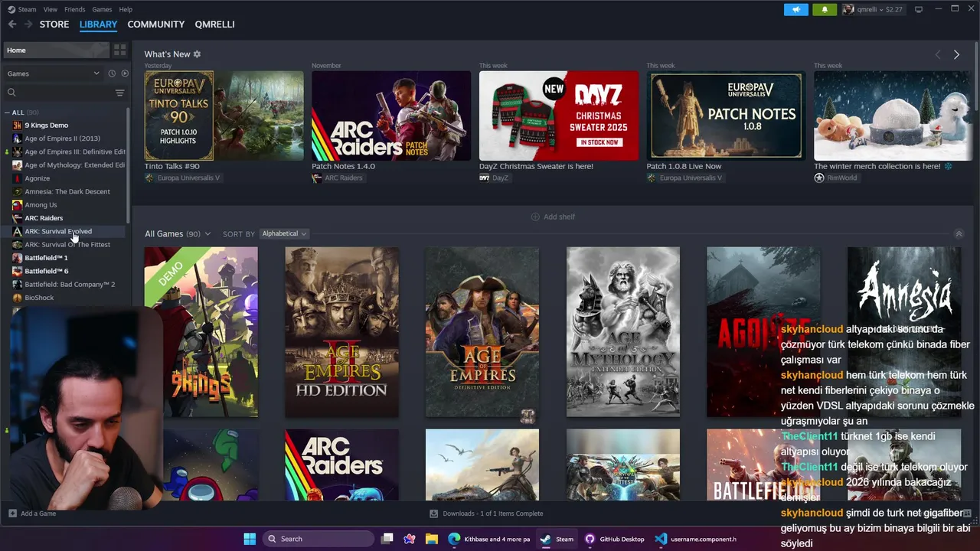
Task: Open winter merch collection RimWorld news
Action: (x=893, y=116)
